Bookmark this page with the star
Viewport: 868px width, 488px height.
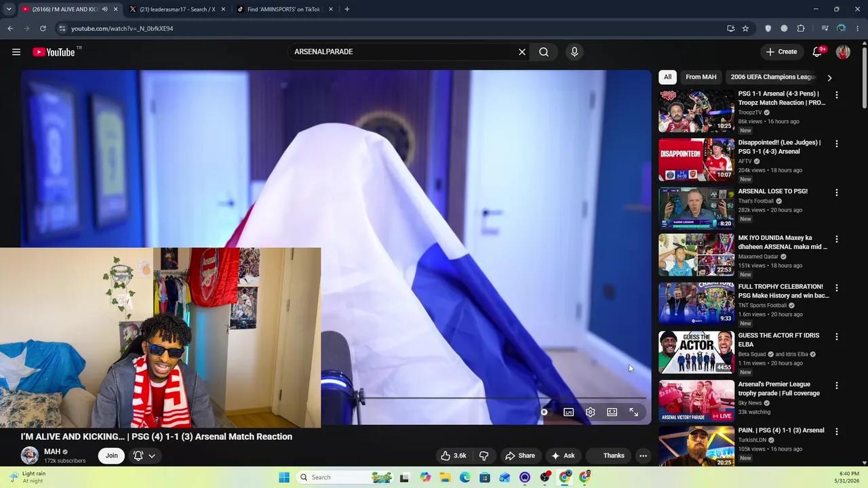[x=745, y=28]
